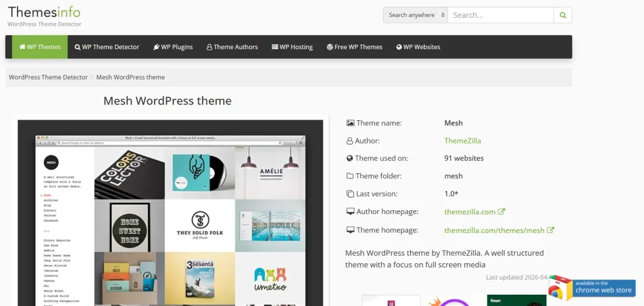Click the 'mesh' theme folder value
Screen dimensions: 644x306
point(453,176)
